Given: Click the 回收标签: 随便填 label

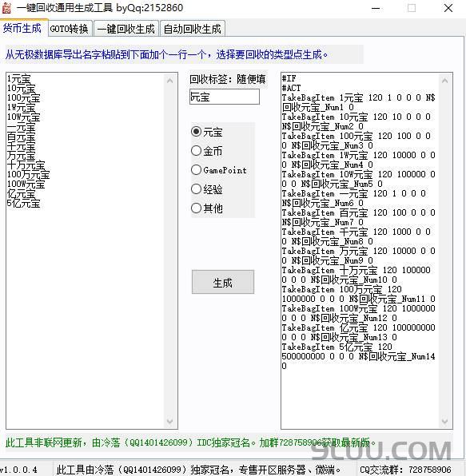Looking at the screenshot, I should (x=228, y=79).
